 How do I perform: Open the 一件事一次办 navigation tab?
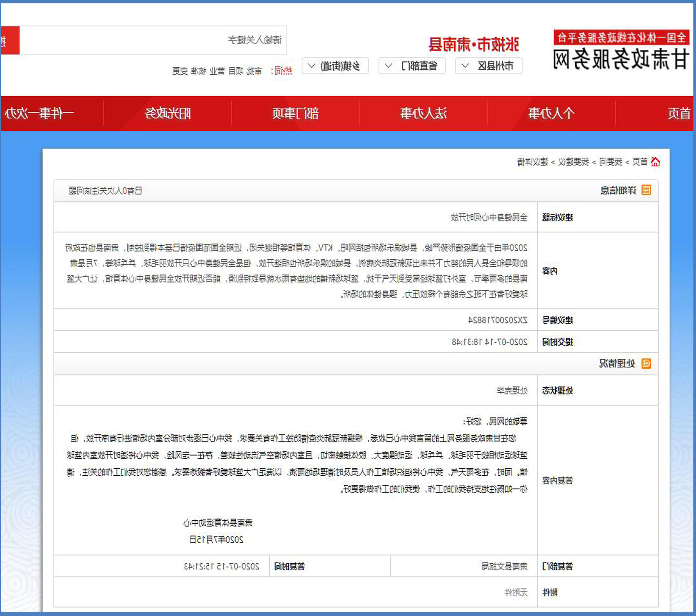tap(40, 113)
